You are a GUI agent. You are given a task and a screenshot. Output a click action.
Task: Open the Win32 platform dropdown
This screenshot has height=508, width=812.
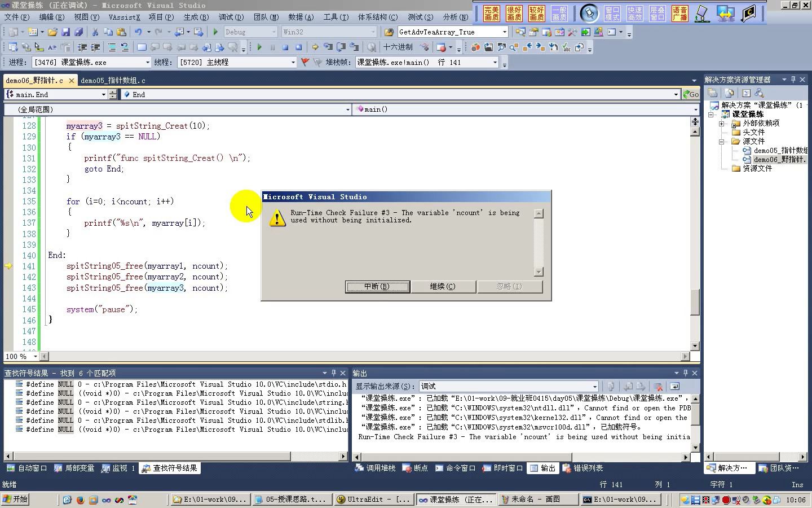[373, 32]
